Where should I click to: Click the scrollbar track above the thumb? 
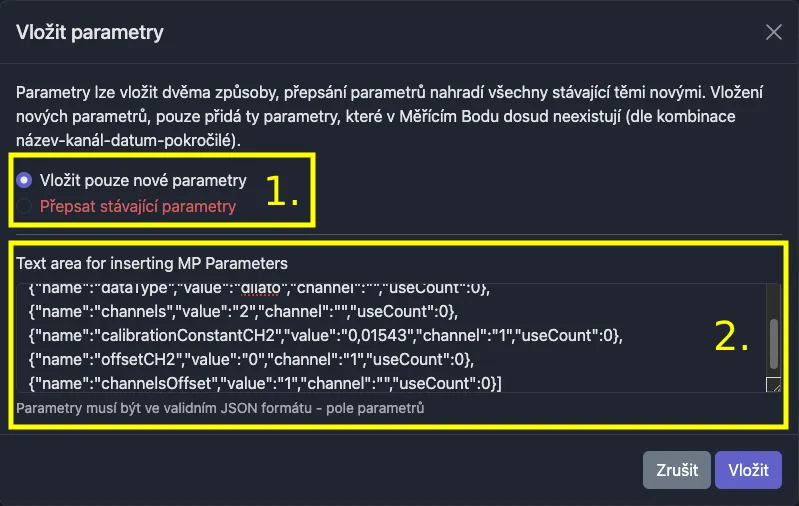773,300
